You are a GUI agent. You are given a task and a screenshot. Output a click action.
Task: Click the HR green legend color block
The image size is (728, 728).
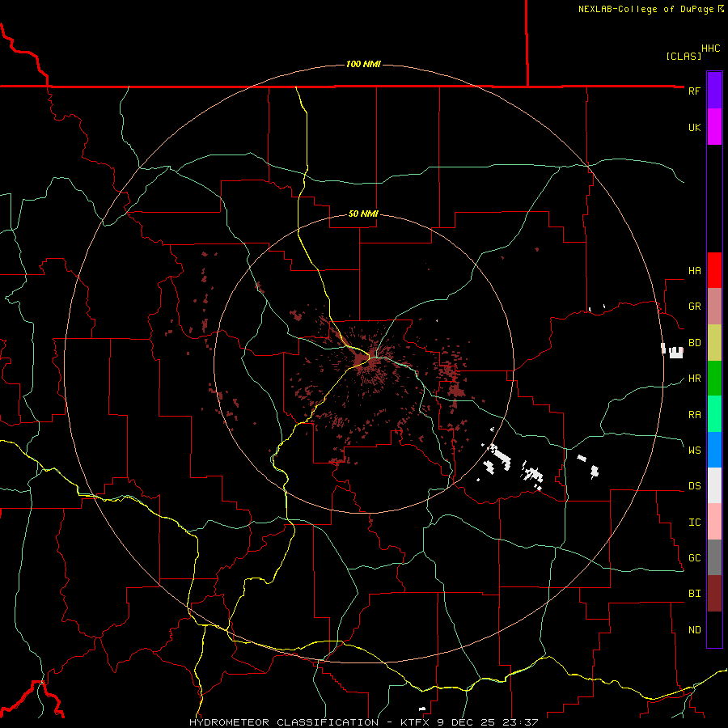(714, 379)
